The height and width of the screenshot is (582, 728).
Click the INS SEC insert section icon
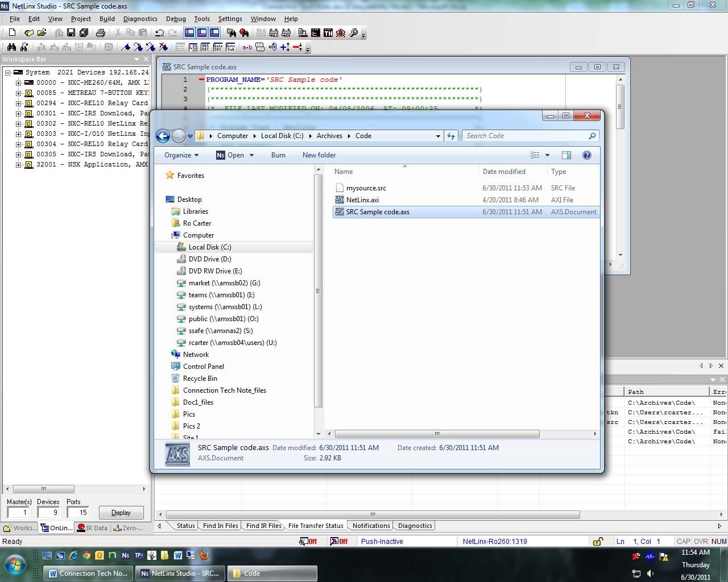[x=205, y=47]
